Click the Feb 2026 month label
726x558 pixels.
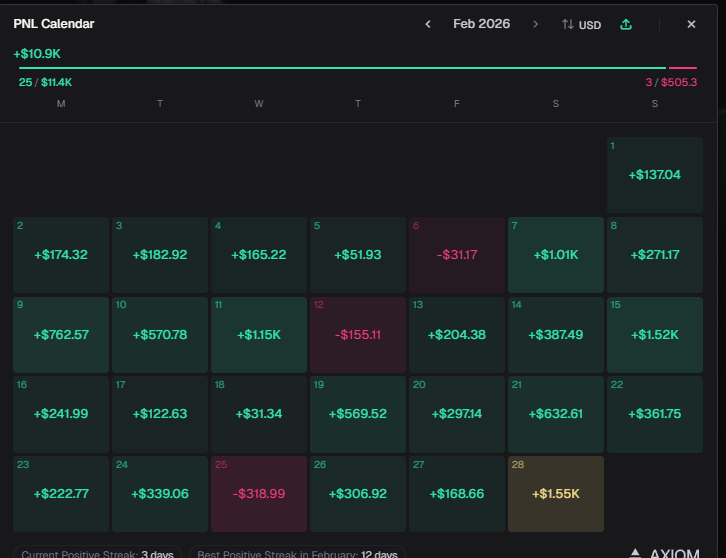coord(482,24)
